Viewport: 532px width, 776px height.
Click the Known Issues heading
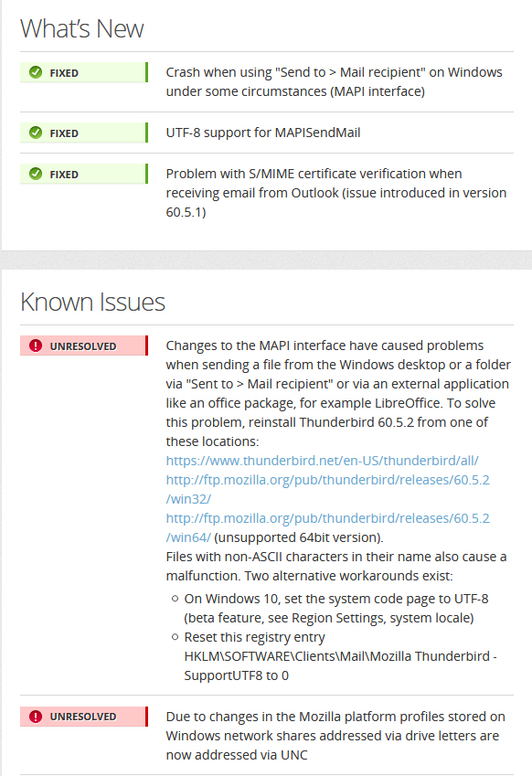click(x=92, y=302)
